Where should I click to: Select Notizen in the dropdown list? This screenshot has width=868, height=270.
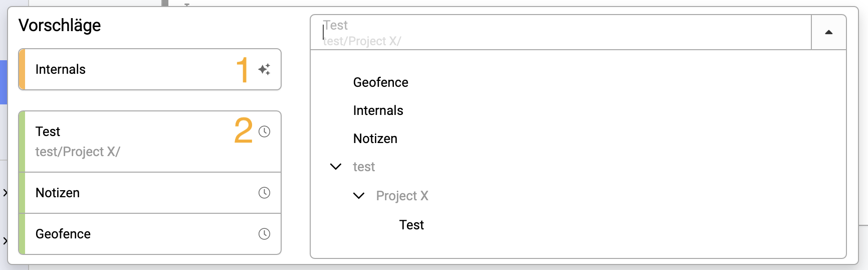(x=375, y=139)
